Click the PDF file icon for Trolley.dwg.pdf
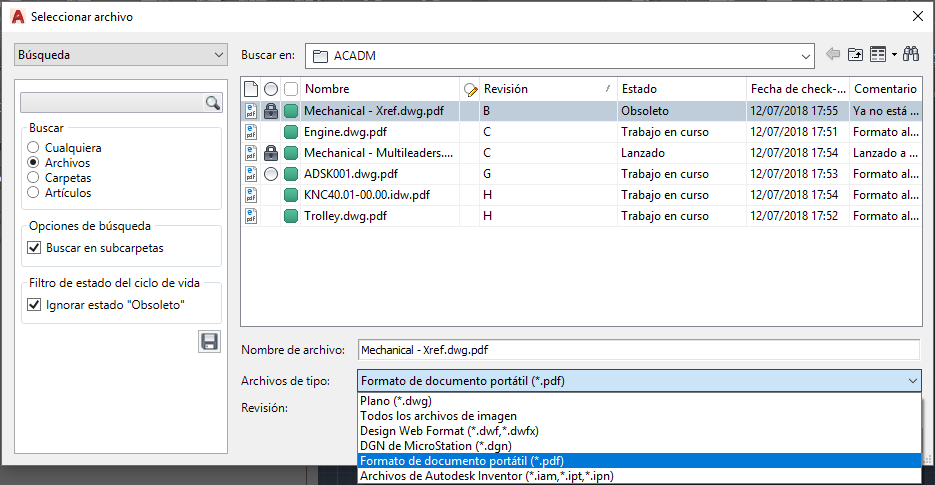 [251, 216]
